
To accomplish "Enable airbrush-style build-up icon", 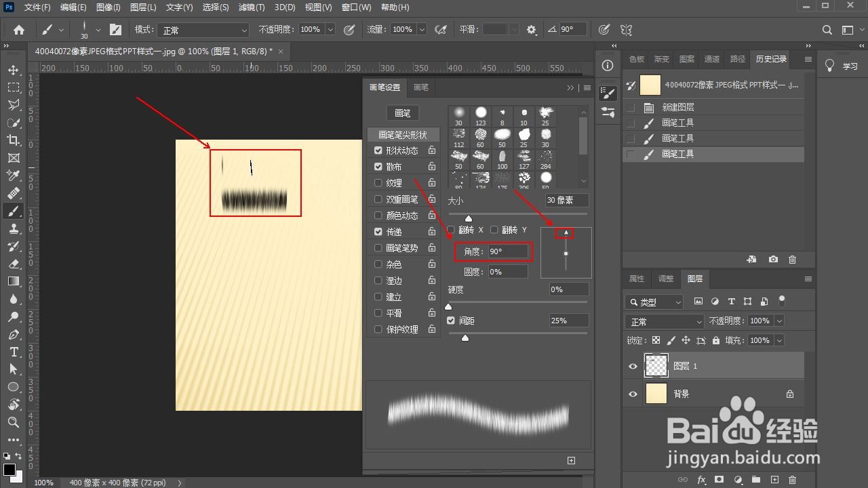I will click(x=440, y=30).
